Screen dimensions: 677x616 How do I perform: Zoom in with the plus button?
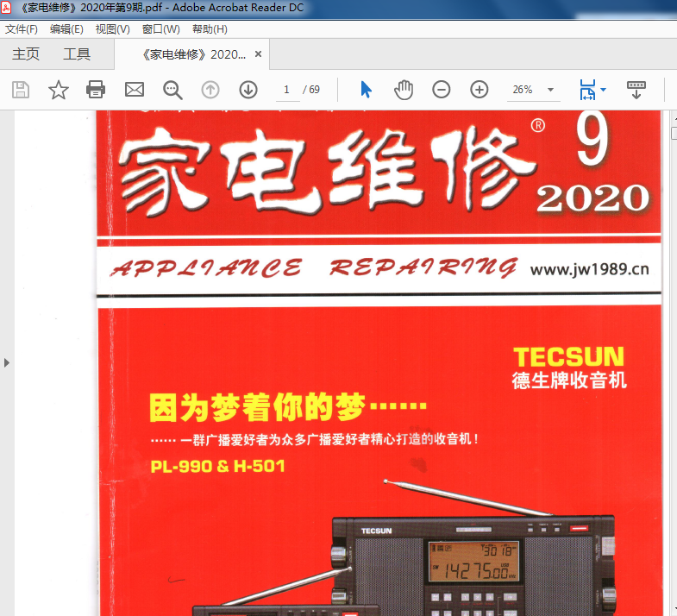480,90
